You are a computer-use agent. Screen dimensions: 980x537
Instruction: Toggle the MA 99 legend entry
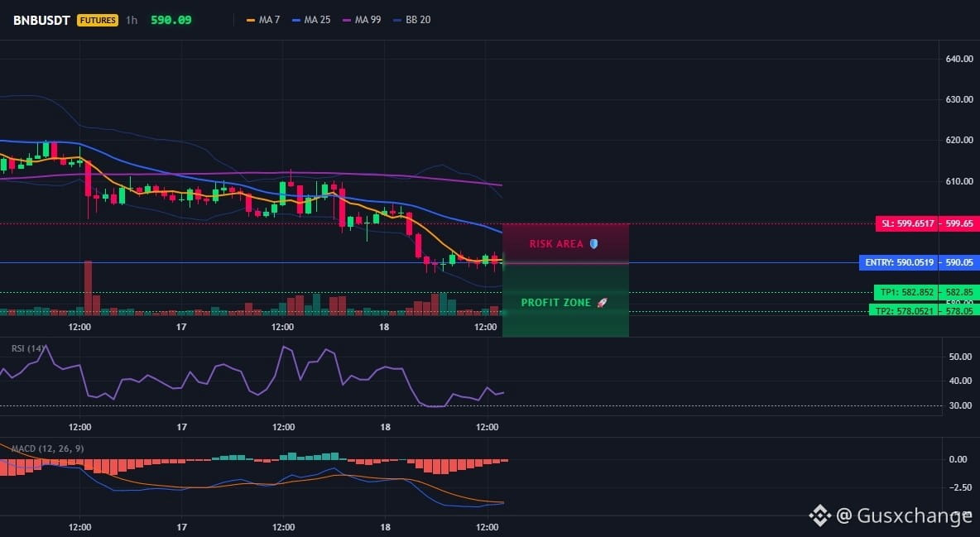point(362,20)
